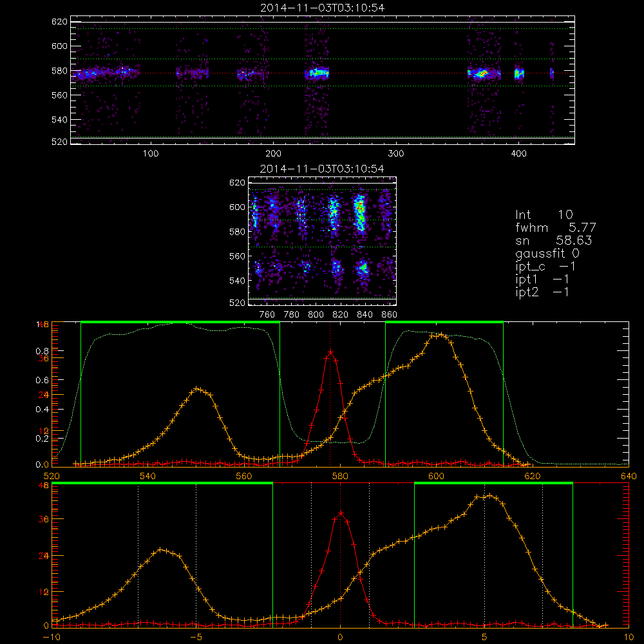Click the 'ipt1 -1' parameter line
Image resolution: width=644 pixels, height=644 pixels.
(x=542, y=279)
